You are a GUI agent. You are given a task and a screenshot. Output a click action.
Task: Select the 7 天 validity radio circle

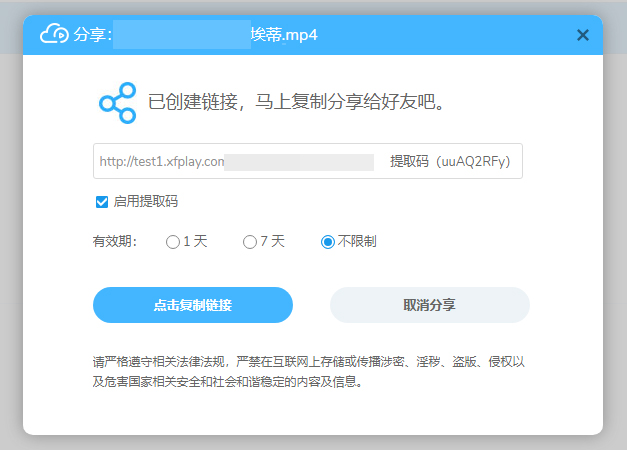click(x=250, y=242)
